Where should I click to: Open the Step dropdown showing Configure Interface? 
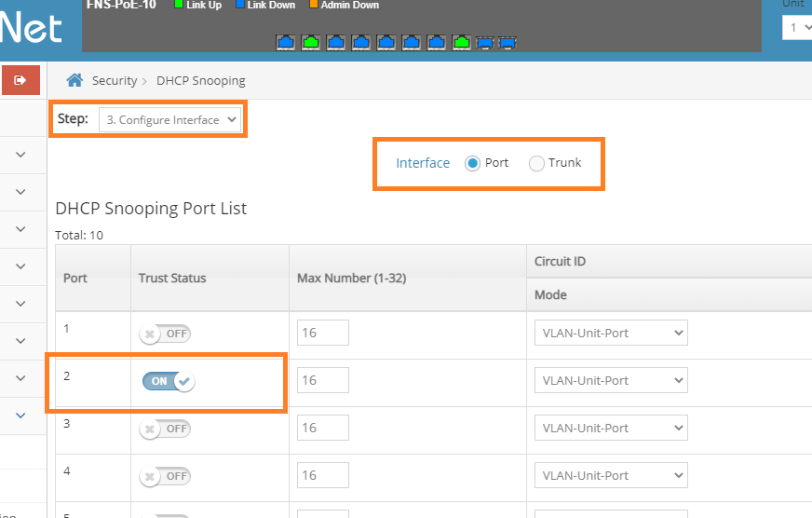(x=169, y=119)
